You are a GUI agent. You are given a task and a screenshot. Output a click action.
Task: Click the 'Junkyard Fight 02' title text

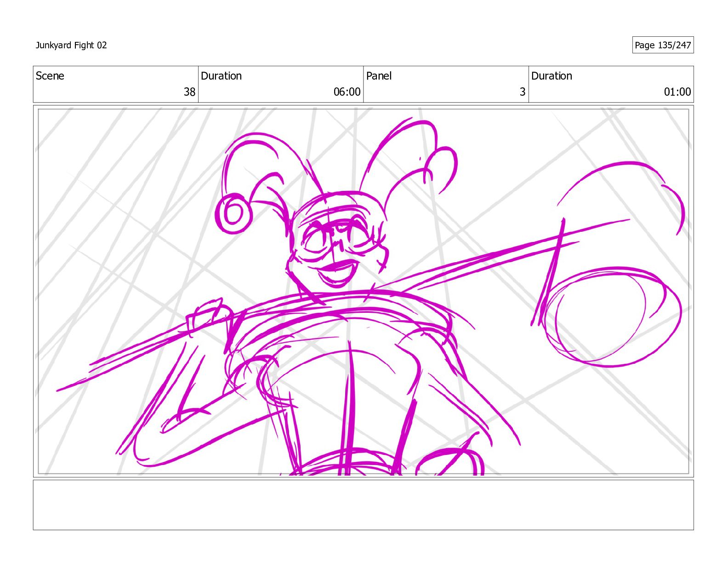(x=71, y=45)
